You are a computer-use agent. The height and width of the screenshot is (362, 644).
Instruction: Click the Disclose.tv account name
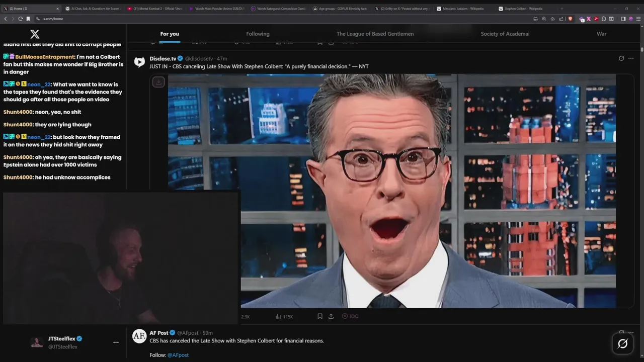[x=163, y=59]
